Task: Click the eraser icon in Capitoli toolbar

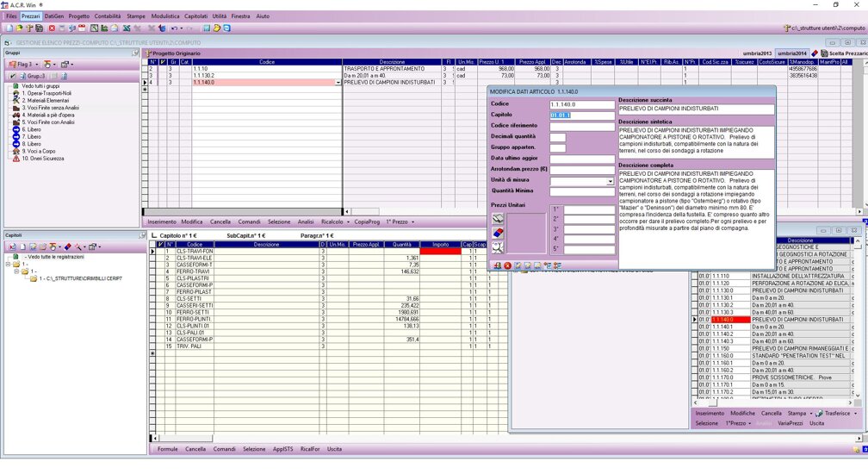Action: (x=67, y=247)
